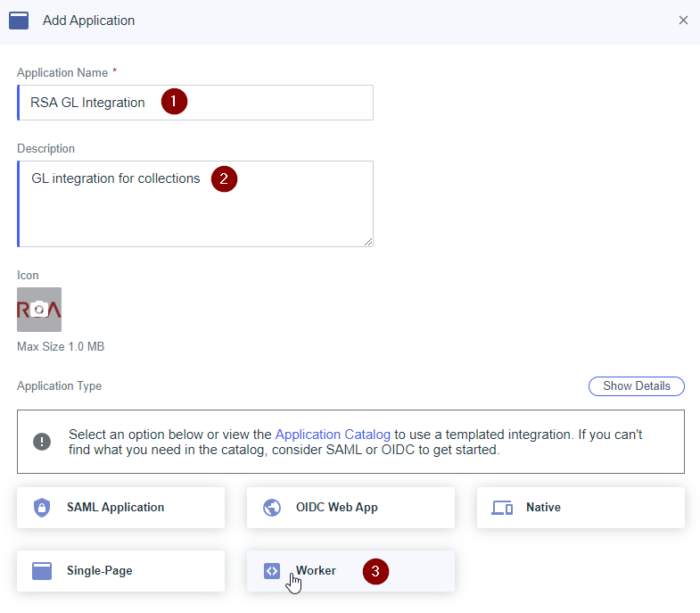The width and height of the screenshot is (700, 613).
Task: Close the Add Application dialog
Action: point(683,21)
